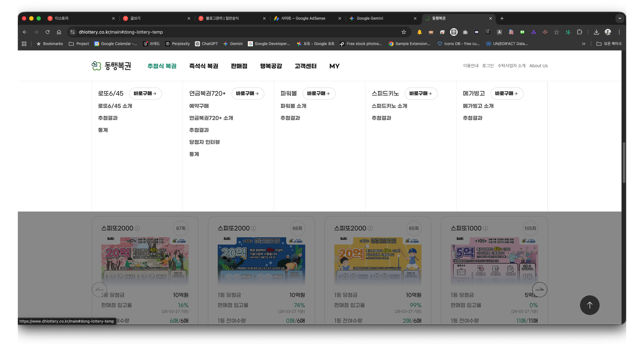Open the 판매점 menu
Image resolution: width=644 pixels, height=348 pixels.
[239, 66]
